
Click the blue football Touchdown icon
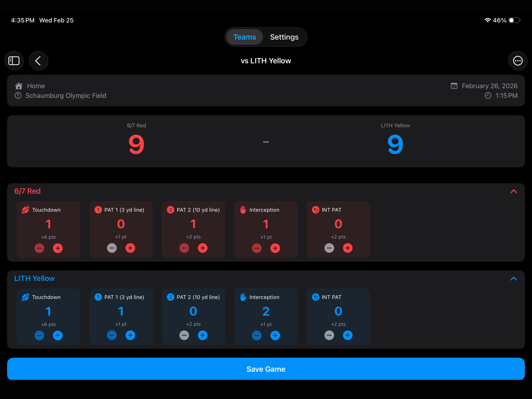coord(25,297)
